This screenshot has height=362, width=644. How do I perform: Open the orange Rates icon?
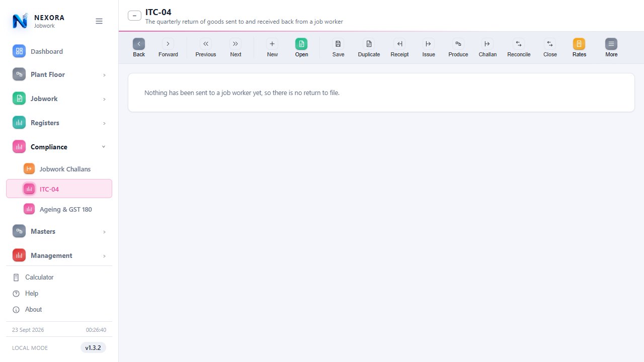pyautogui.click(x=579, y=44)
